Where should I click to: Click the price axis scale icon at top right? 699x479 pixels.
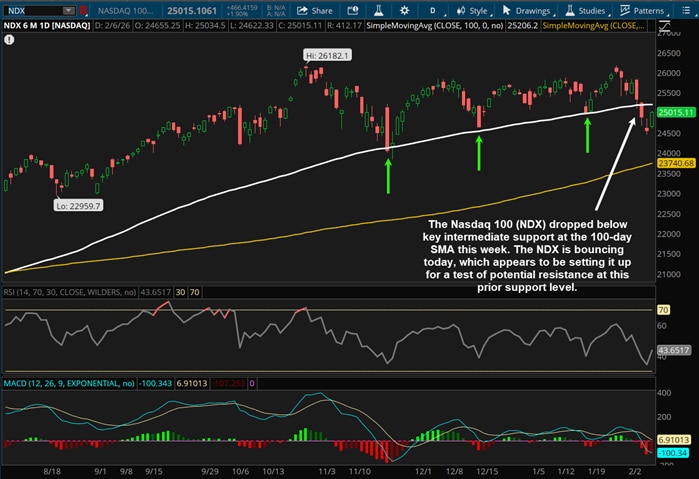point(664,25)
